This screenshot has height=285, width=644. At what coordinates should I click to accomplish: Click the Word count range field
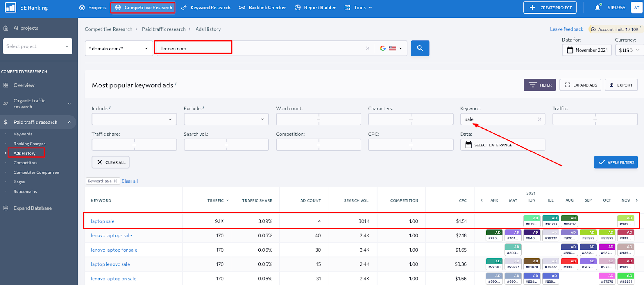[x=318, y=119]
